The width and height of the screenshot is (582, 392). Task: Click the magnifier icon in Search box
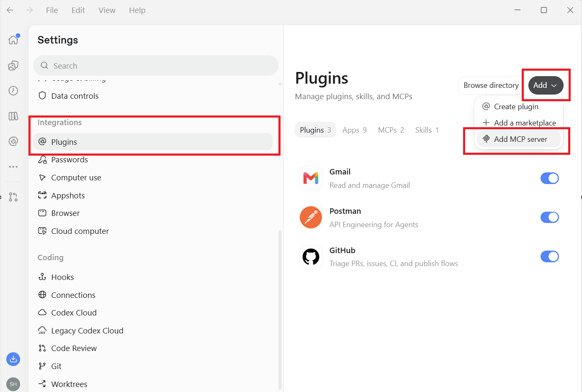tap(44, 66)
